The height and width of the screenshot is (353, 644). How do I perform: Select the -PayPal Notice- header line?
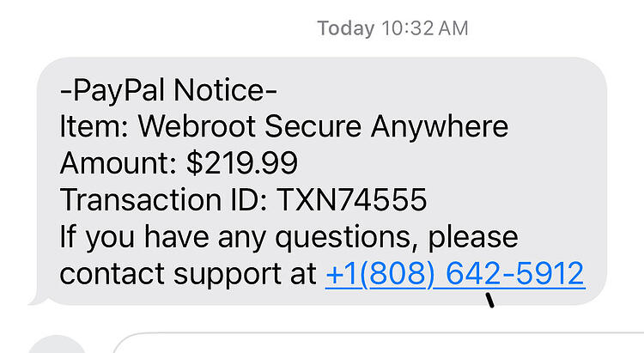click(x=168, y=89)
